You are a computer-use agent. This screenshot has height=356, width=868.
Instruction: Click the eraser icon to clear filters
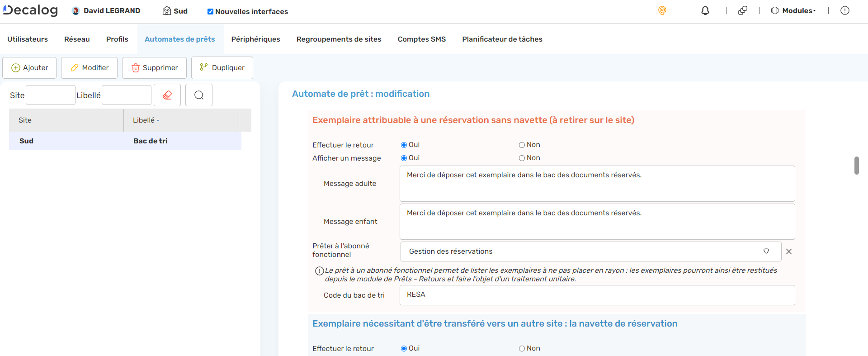point(167,95)
